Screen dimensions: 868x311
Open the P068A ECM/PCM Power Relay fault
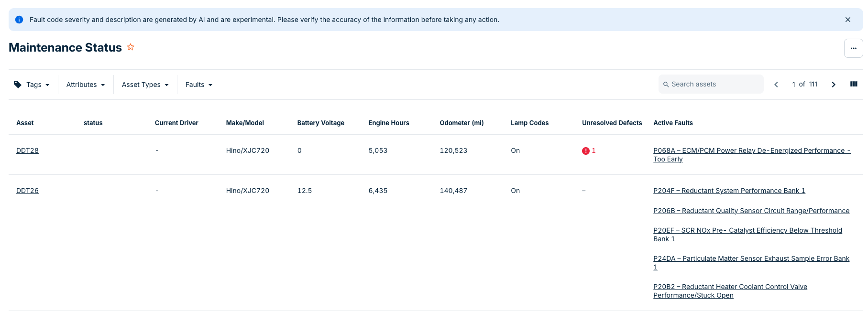(x=751, y=150)
